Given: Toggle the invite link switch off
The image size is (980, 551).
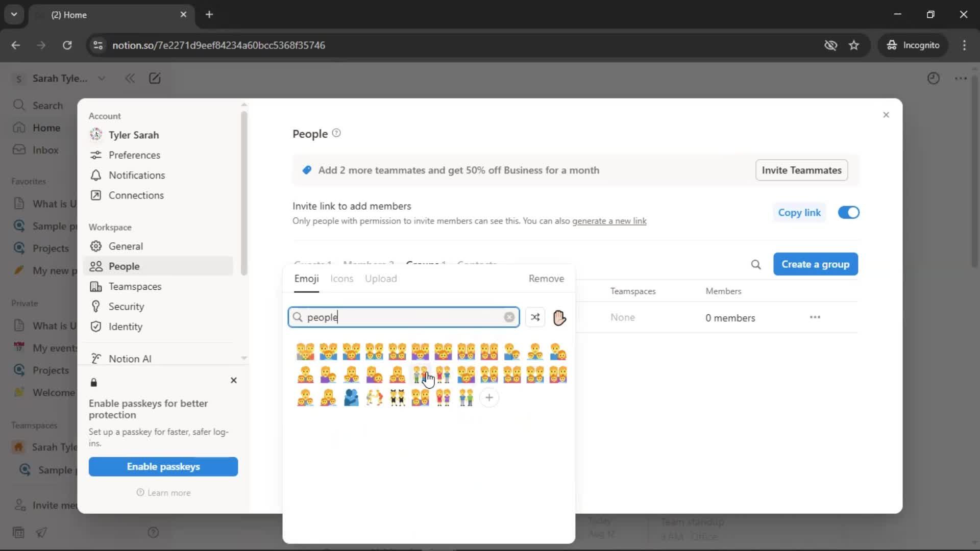Looking at the screenshot, I should [x=848, y=212].
